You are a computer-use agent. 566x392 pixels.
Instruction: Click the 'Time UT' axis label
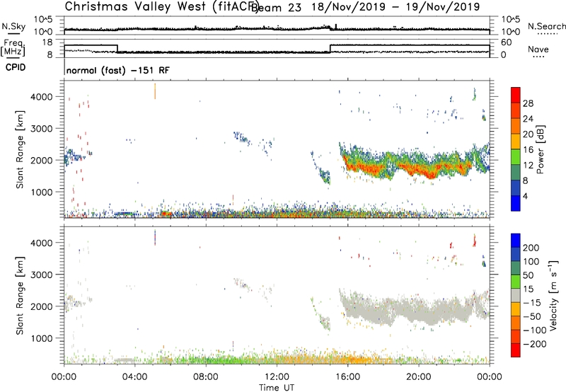tap(277, 388)
